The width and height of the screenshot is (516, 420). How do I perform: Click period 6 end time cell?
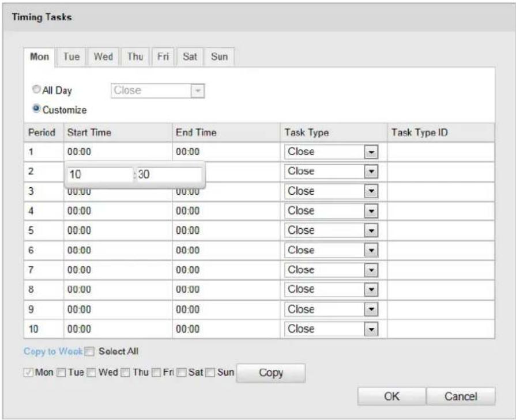226,250
